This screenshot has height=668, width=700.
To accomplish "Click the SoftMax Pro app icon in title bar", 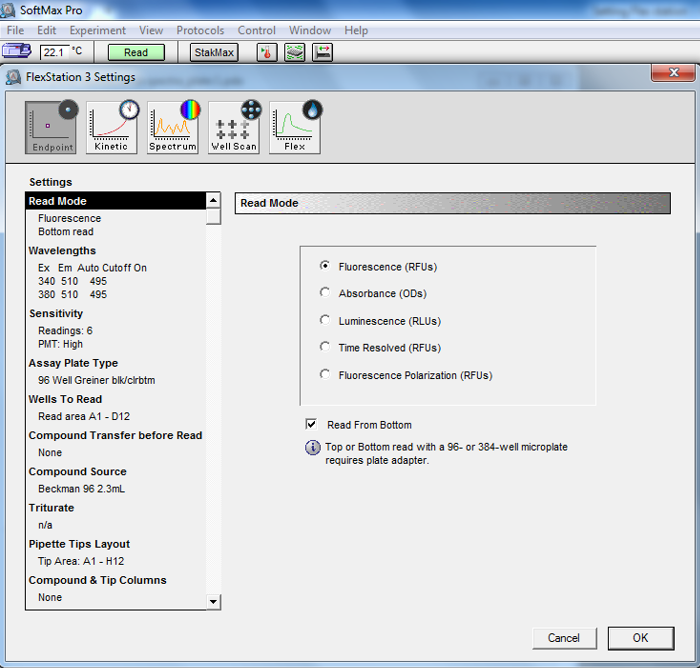I will 8,10.
